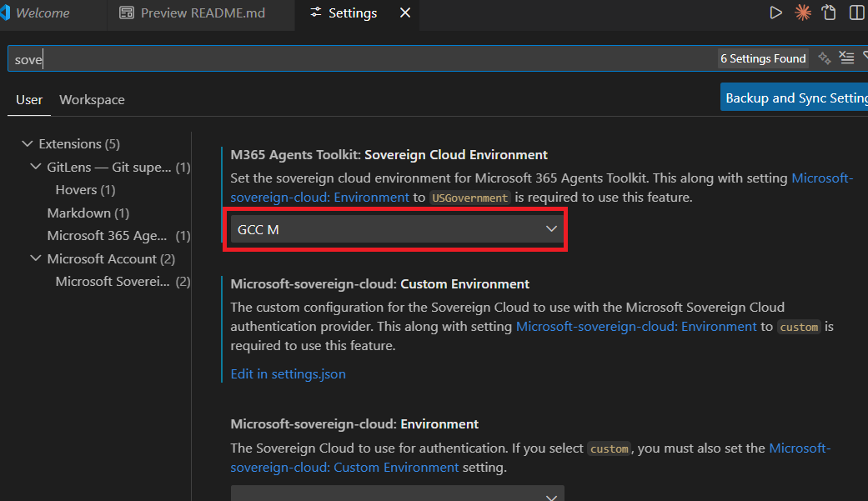The width and height of the screenshot is (868, 501).
Task: Collapse the GitLens tree node
Action: 36,167
